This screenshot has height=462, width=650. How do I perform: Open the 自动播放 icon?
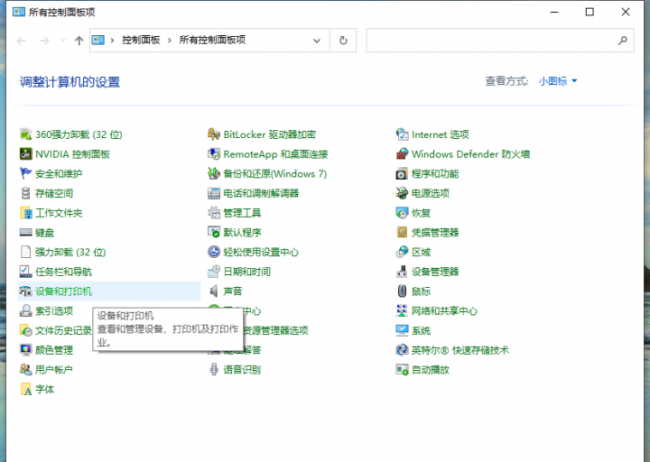click(402, 370)
